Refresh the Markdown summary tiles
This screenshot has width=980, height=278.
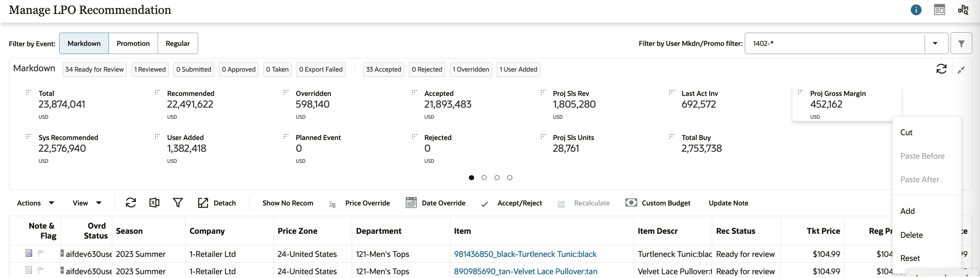point(941,69)
